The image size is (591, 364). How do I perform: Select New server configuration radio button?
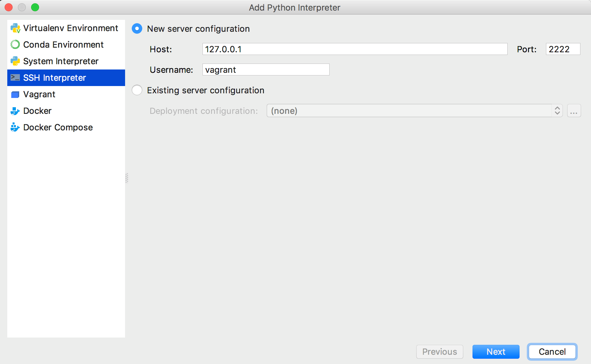coord(137,28)
